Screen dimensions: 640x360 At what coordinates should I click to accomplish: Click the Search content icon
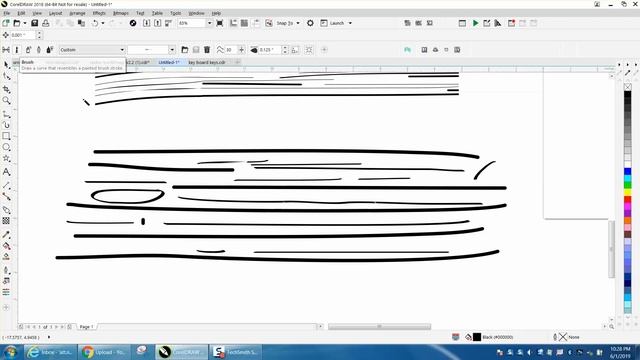133,23
